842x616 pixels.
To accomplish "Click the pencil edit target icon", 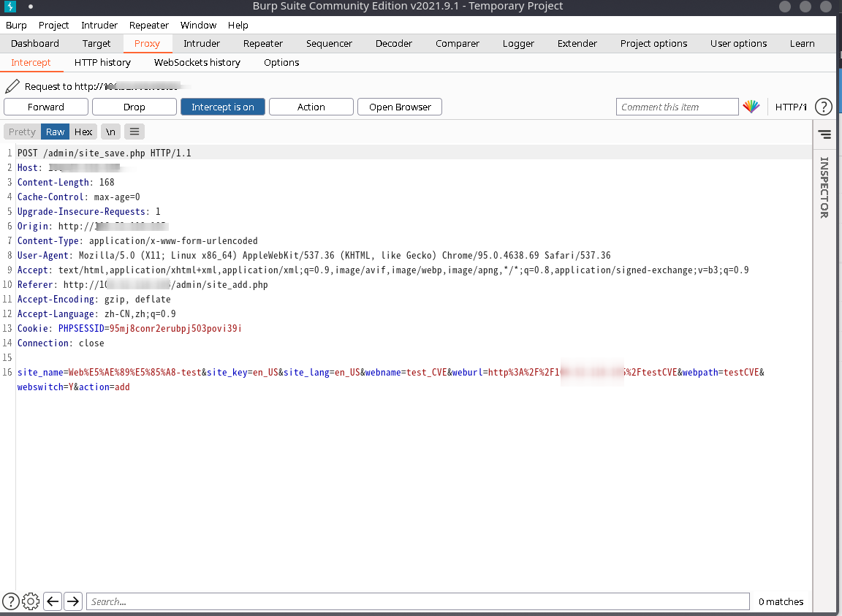I will 12,86.
